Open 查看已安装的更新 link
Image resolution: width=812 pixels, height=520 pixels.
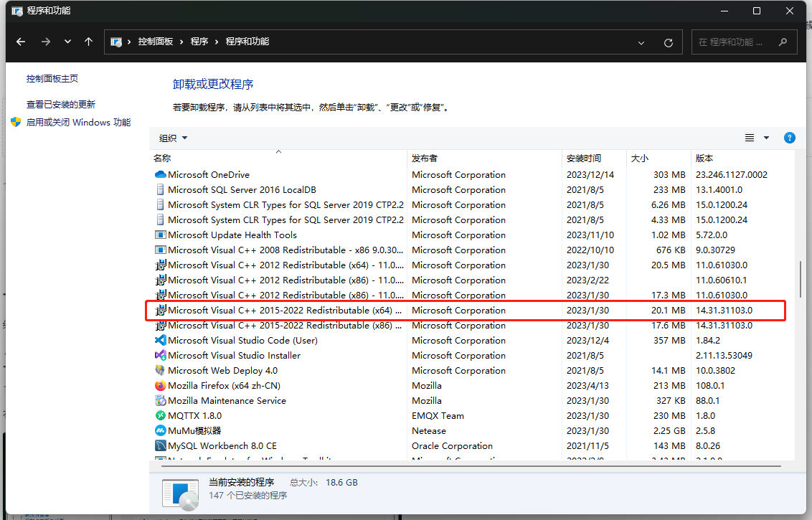[x=61, y=105]
